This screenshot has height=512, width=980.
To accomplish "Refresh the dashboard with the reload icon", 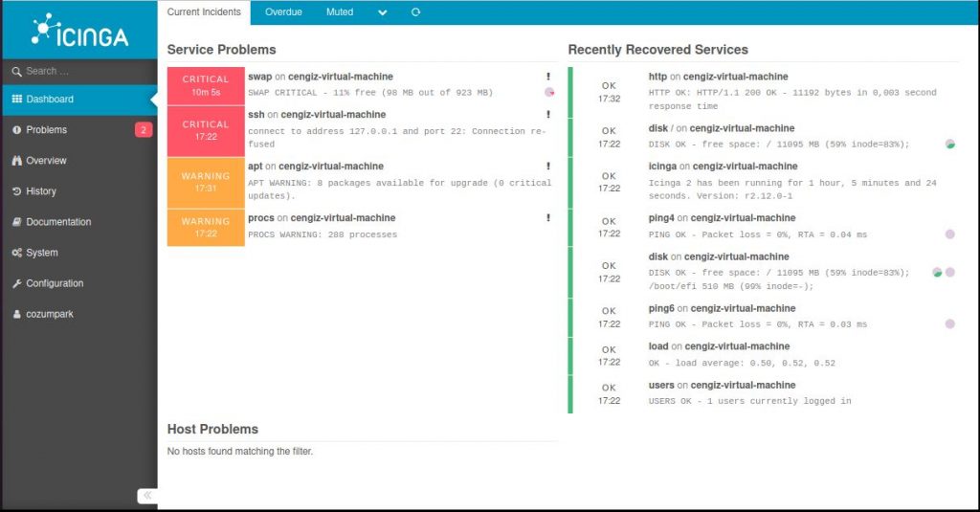I will coord(415,11).
